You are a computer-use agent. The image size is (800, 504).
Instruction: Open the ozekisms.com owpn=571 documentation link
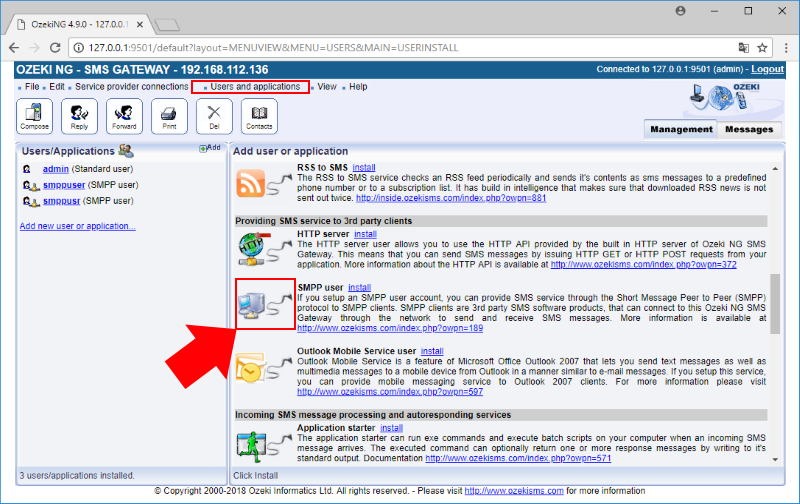(x=518, y=458)
